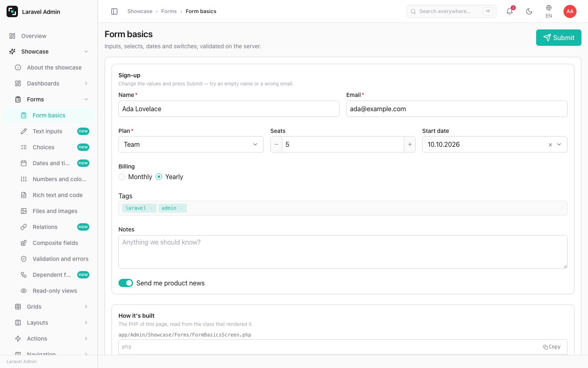Submit the form
Viewport: 588px width, 368px height.
[559, 38]
